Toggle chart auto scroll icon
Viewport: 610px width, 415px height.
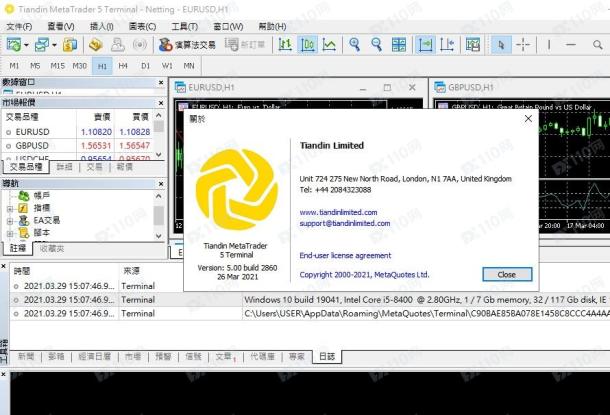tap(425, 45)
